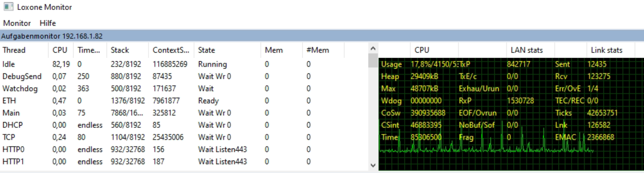The width and height of the screenshot is (644, 173).
Task: Click the Rcv value 123275
Action: click(599, 76)
